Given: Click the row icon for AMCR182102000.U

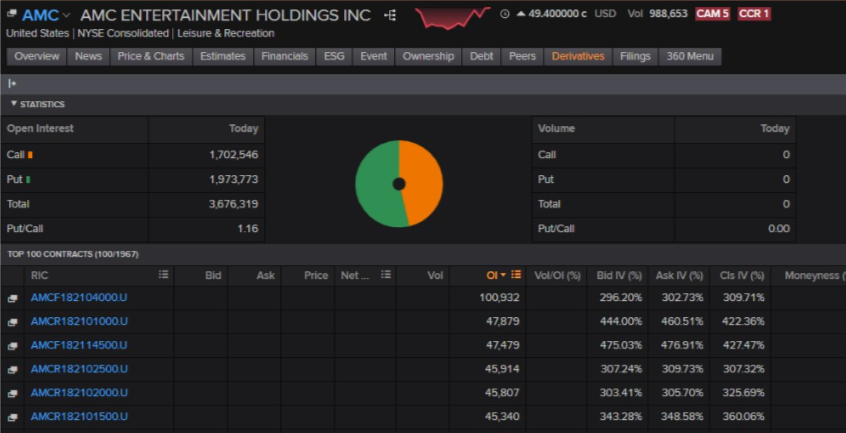Looking at the screenshot, I should 12,393.
